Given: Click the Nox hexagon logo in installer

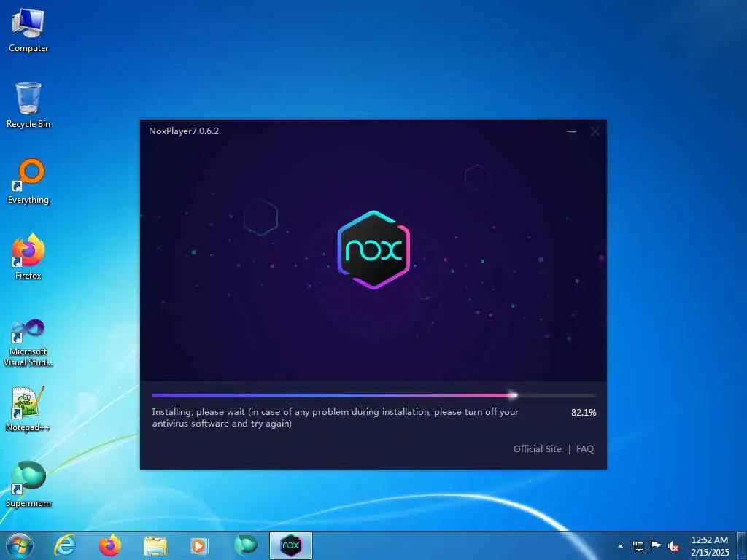Looking at the screenshot, I should tap(373, 249).
